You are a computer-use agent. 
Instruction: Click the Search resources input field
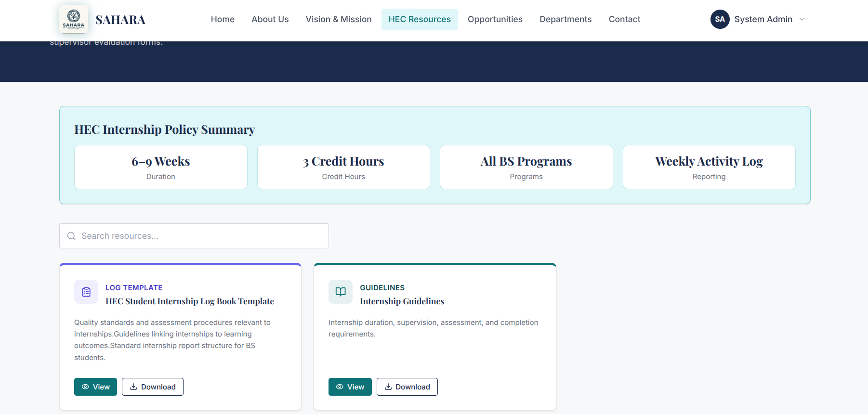pos(194,236)
